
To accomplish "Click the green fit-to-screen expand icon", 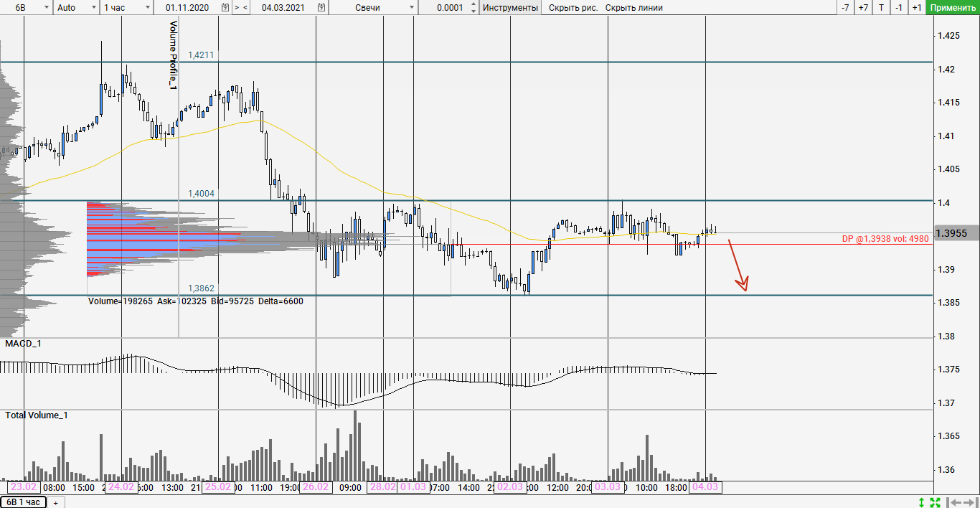I will point(935,502).
